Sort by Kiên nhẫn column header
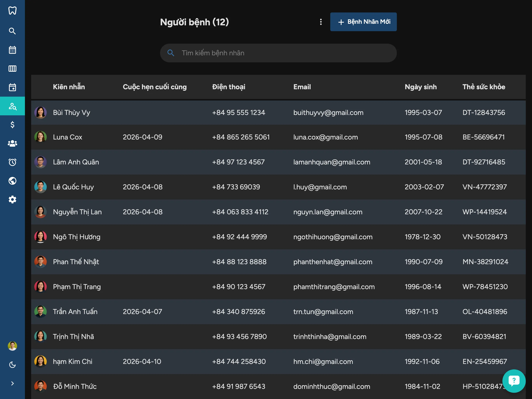This screenshot has height=399, width=532. (x=69, y=87)
